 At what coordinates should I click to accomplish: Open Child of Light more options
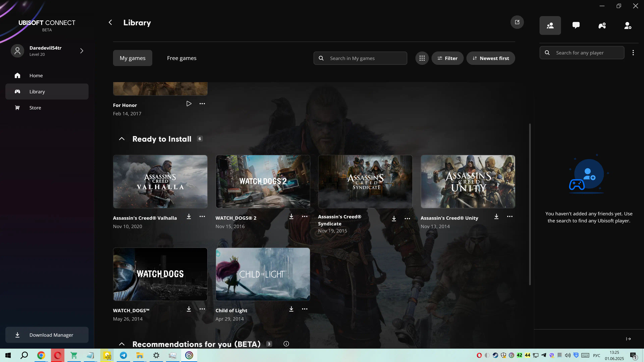click(305, 309)
